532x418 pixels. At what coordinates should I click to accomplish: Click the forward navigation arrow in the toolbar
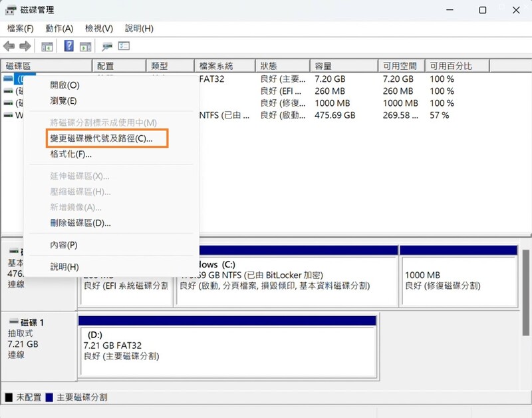tap(25, 45)
